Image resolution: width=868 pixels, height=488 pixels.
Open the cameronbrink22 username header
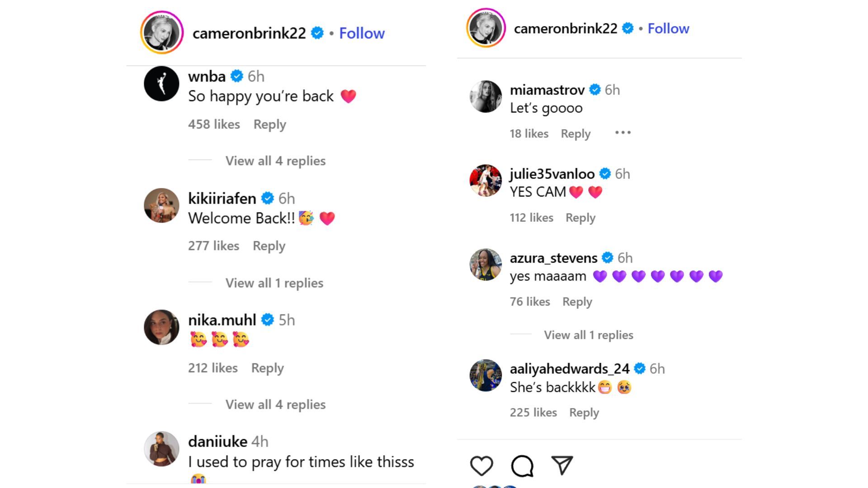[248, 33]
